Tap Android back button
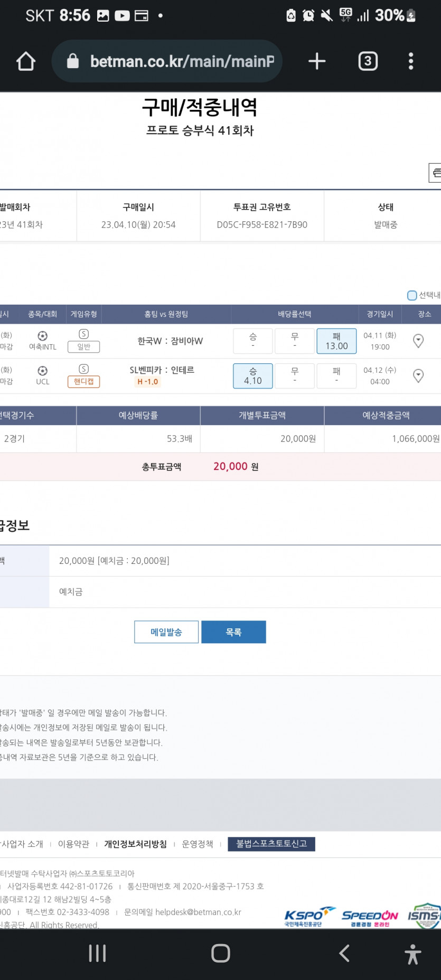Image resolution: width=441 pixels, height=980 pixels. click(344, 953)
